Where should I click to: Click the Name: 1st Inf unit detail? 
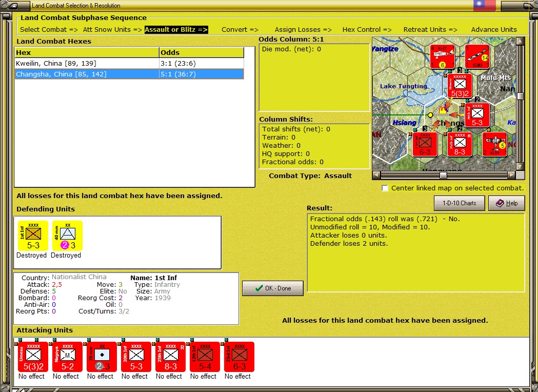click(154, 278)
